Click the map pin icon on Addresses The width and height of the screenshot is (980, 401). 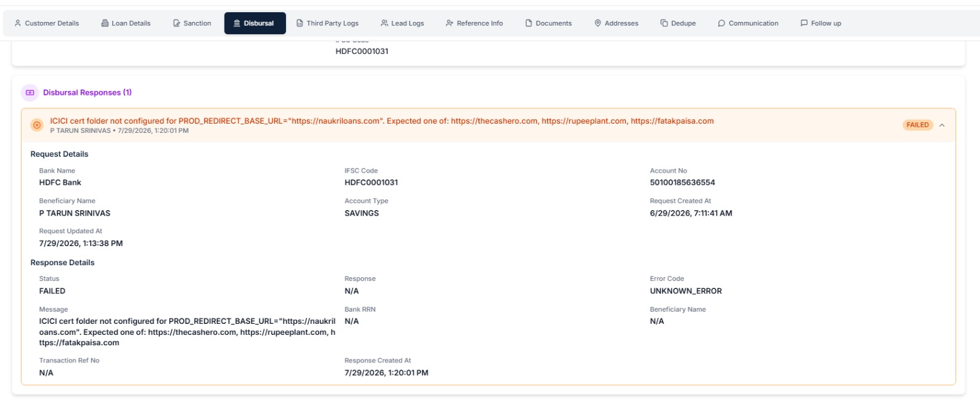598,23
